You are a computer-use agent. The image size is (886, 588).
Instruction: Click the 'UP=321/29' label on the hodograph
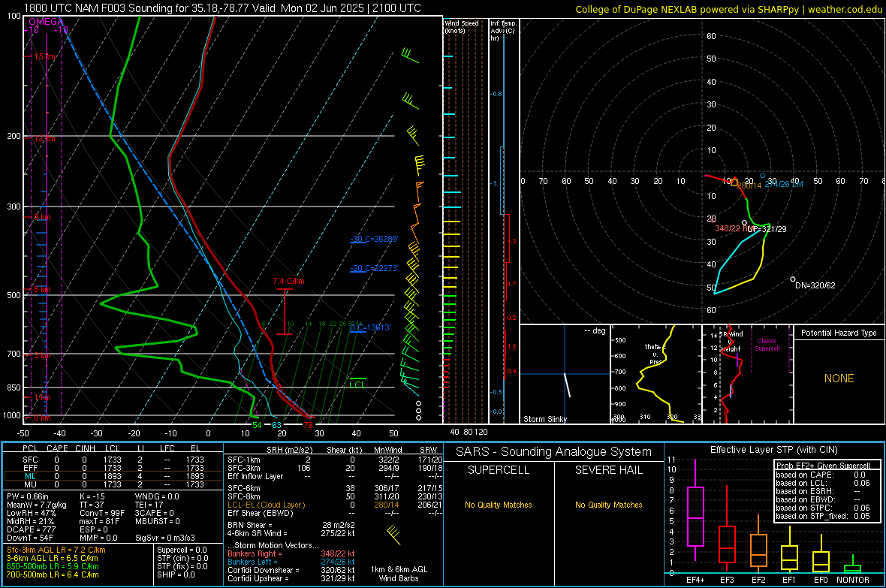click(768, 229)
